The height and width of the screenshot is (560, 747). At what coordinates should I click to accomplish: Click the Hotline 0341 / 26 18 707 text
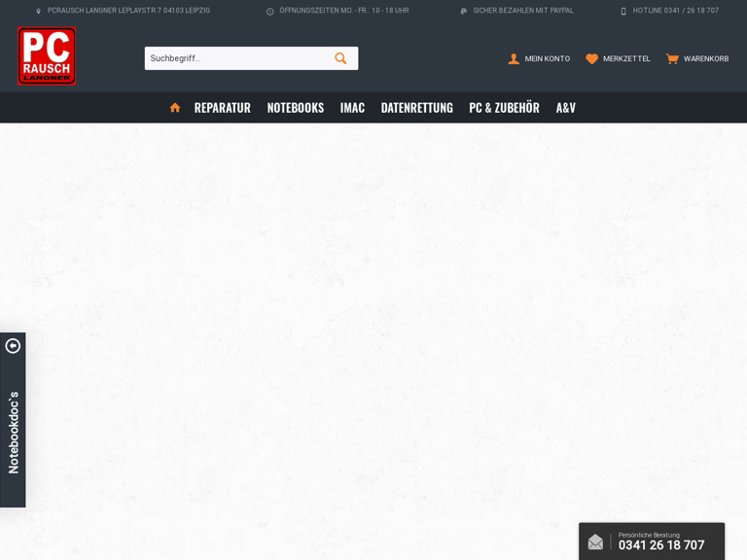676,11
